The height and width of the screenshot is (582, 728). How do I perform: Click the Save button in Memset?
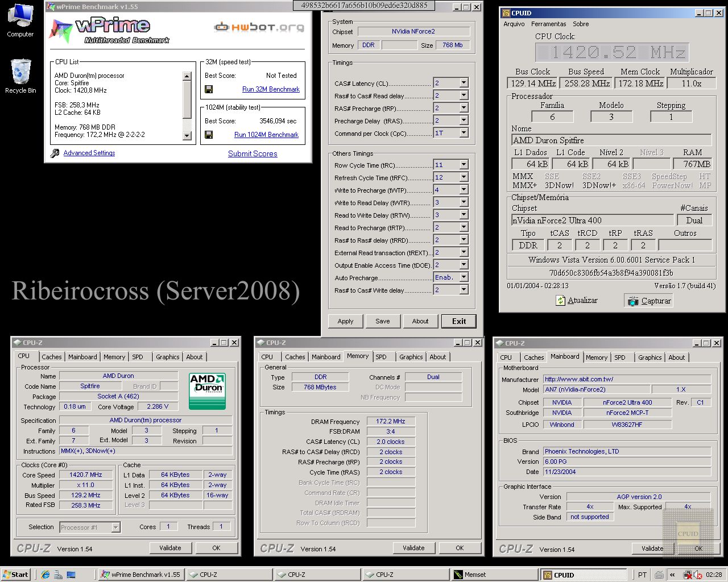pyautogui.click(x=383, y=321)
